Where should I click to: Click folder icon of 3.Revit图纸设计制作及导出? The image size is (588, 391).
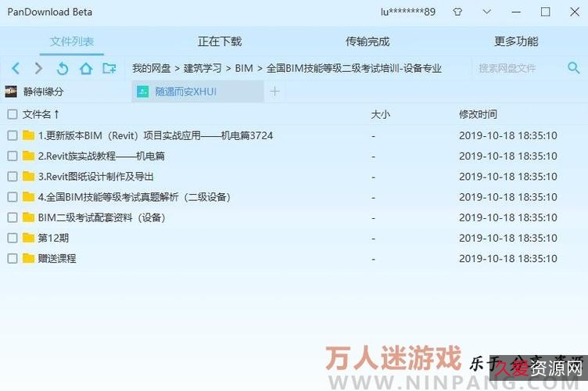[x=28, y=176]
